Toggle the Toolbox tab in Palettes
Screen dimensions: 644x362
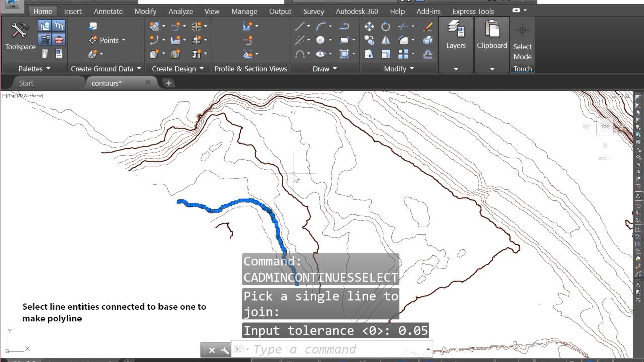59,40
